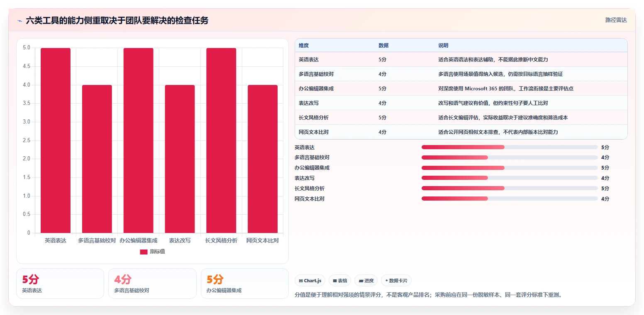Select the 数据卡片 tag chip
This screenshot has height=315, width=644.
[x=396, y=281]
